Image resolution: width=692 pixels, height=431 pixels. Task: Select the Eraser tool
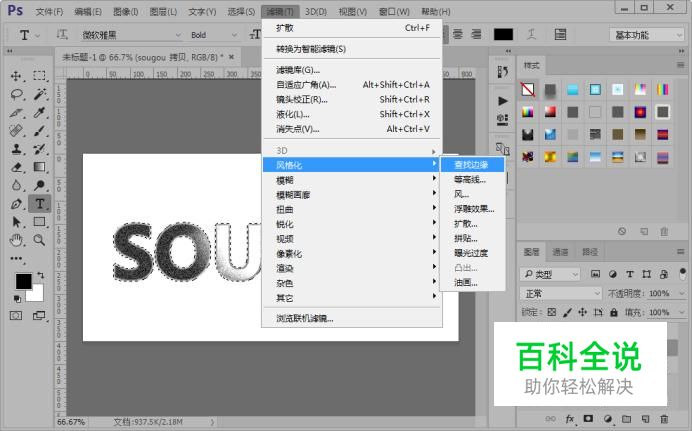(16, 167)
